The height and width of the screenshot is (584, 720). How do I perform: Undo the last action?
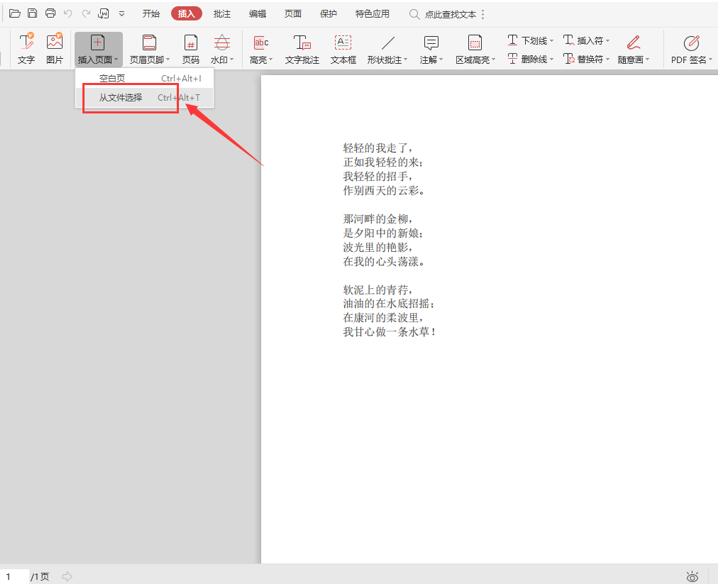tap(68, 14)
